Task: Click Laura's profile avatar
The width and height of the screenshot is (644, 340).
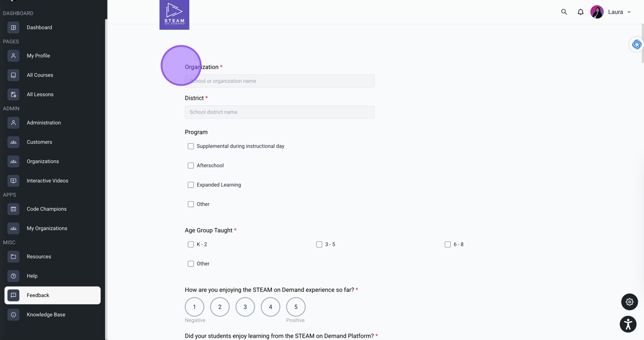Action: [597, 12]
